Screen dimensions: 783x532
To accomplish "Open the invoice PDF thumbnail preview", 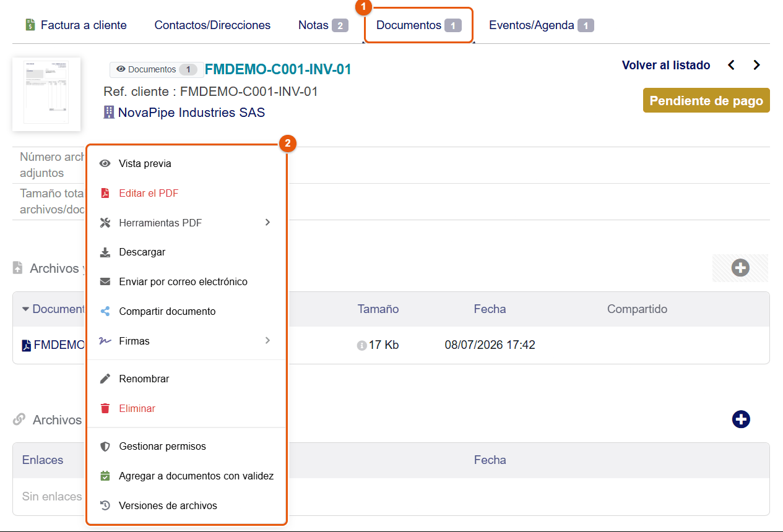I will tap(46, 94).
